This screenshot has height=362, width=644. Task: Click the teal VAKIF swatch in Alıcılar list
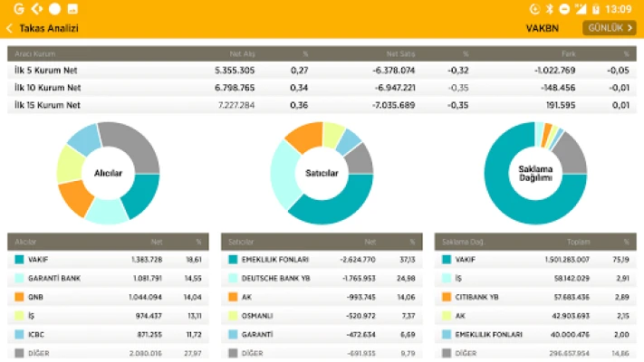point(20,259)
